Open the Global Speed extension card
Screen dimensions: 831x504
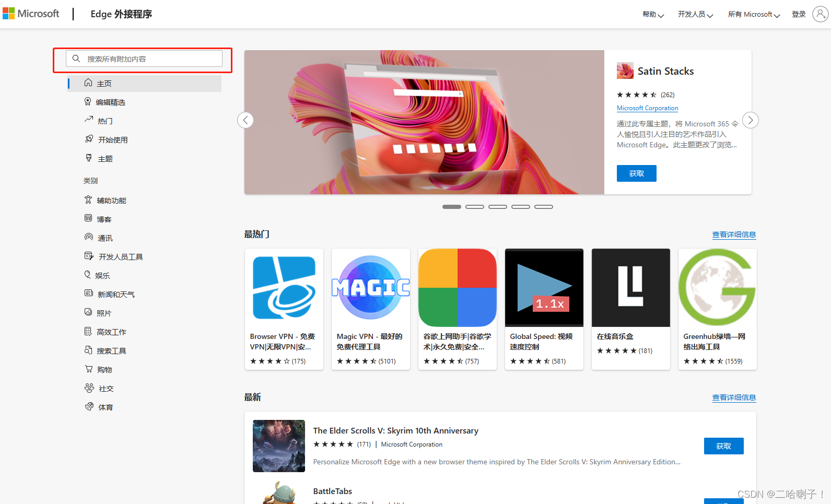tap(544, 309)
